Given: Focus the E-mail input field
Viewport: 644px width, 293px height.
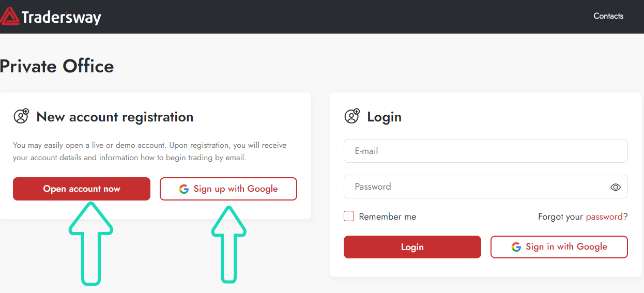Looking at the screenshot, I should coord(486,151).
